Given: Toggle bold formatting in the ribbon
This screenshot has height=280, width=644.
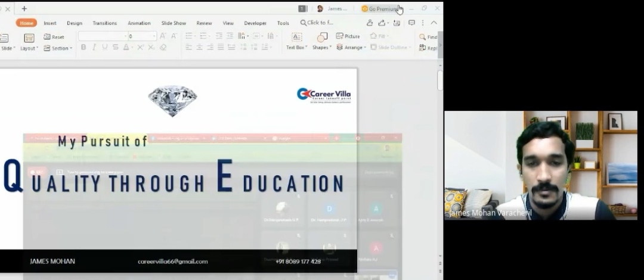Looking at the screenshot, I should click(x=83, y=48).
